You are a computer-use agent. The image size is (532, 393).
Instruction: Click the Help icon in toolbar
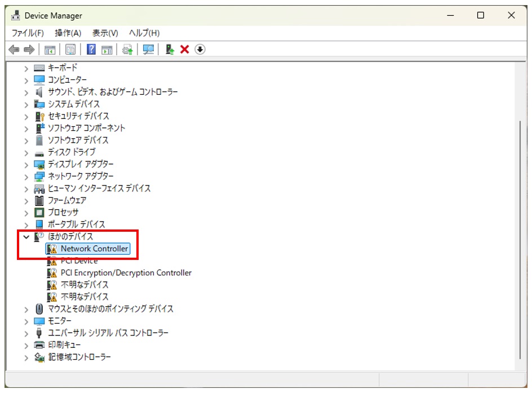tap(90, 50)
